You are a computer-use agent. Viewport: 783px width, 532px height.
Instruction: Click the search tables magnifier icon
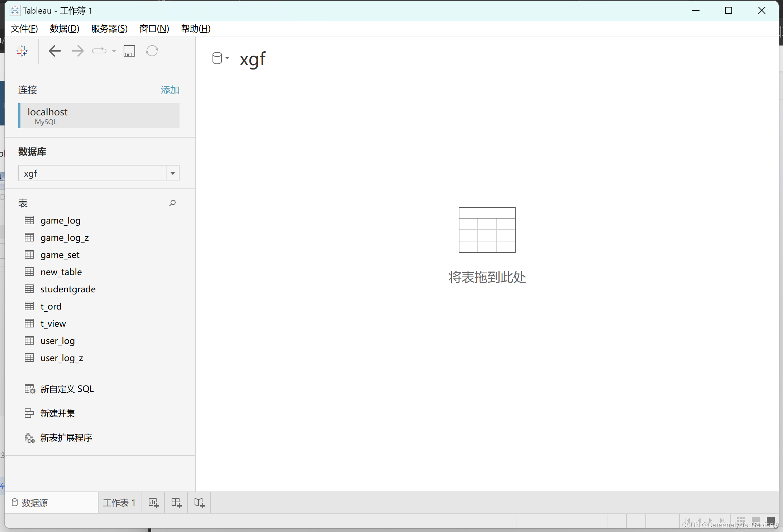172,203
